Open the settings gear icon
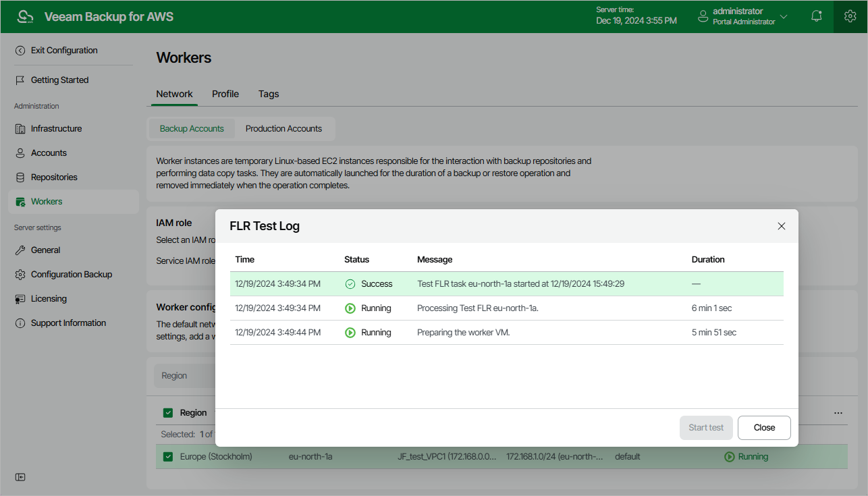Viewport: 868px width, 496px height. coord(850,16)
